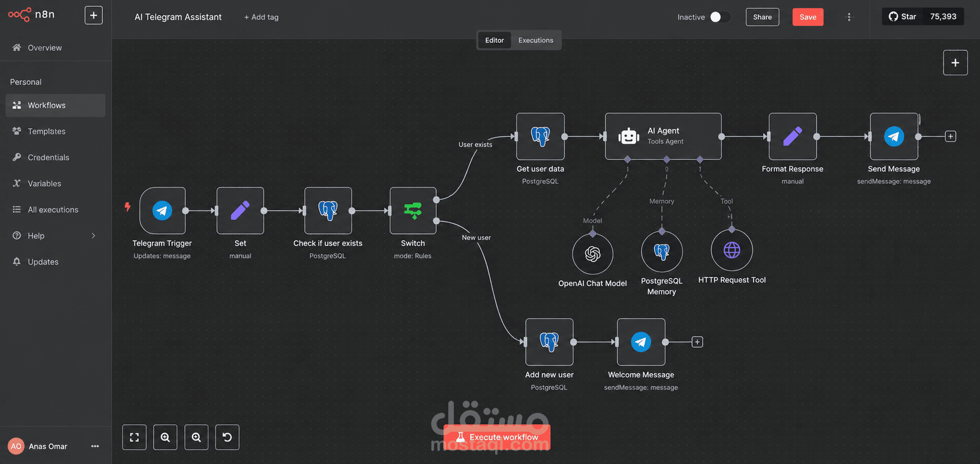Select the Get user data node
Viewport: 980px width, 464px height.
pyautogui.click(x=540, y=136)
